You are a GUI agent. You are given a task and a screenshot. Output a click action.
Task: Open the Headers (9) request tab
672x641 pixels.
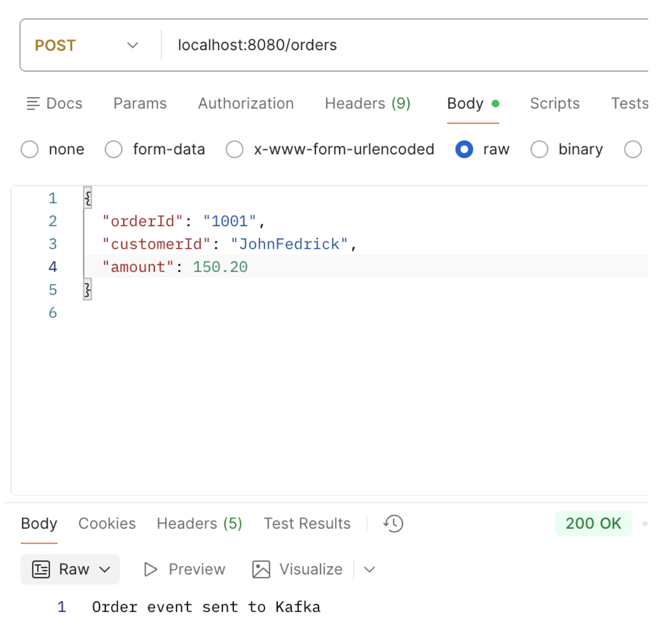367,103
